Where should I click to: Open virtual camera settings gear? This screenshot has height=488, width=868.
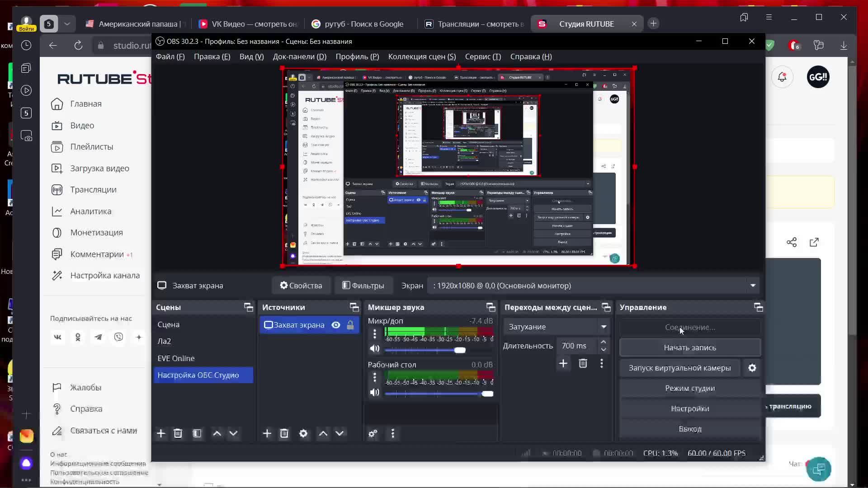coord(752,368)
